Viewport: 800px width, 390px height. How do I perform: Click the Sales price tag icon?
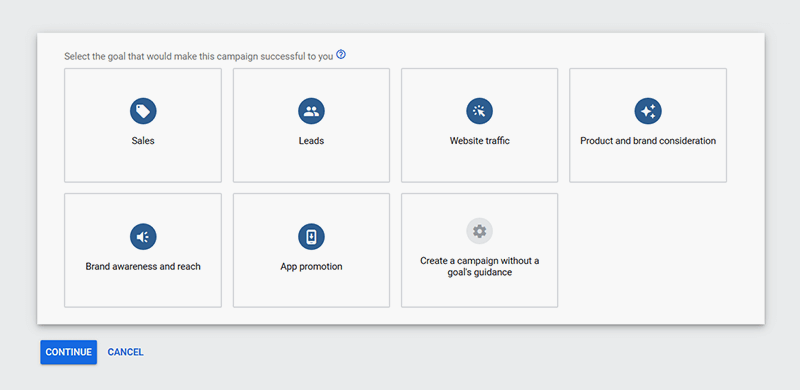[143, 111]
